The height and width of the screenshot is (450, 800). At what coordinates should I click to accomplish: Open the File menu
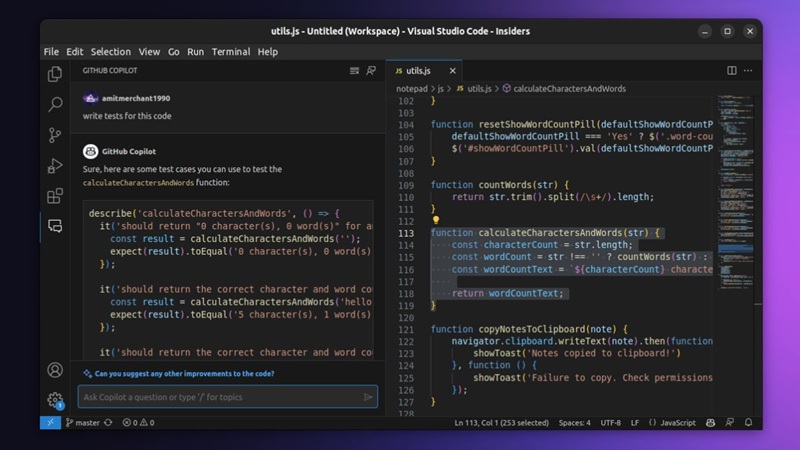coord(51,52)
